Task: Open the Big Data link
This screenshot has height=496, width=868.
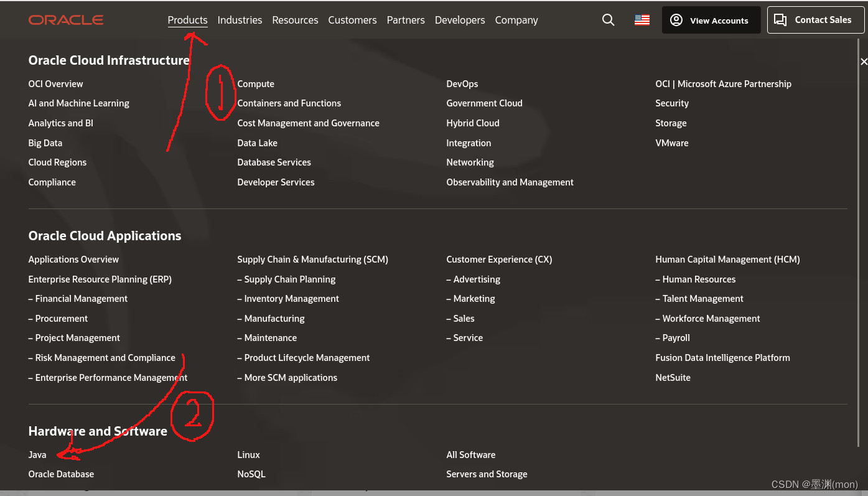Action: [x=45, y=143]
